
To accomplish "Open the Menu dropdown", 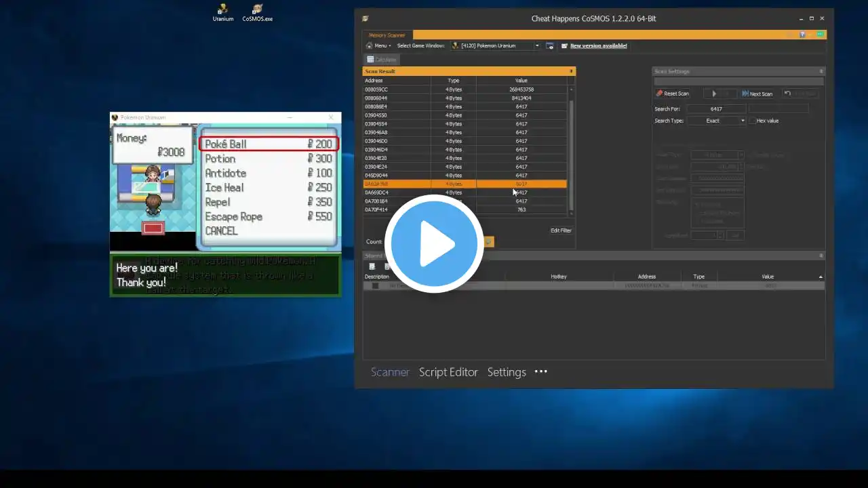I will (378, 45).
